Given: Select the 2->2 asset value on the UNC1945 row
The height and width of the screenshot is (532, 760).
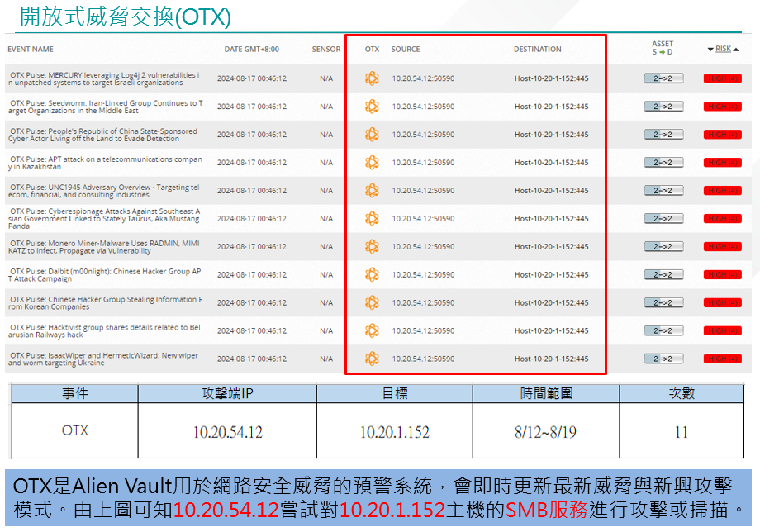Looking at the screenshot, I should pyautogui.click(x=663, y=191).
